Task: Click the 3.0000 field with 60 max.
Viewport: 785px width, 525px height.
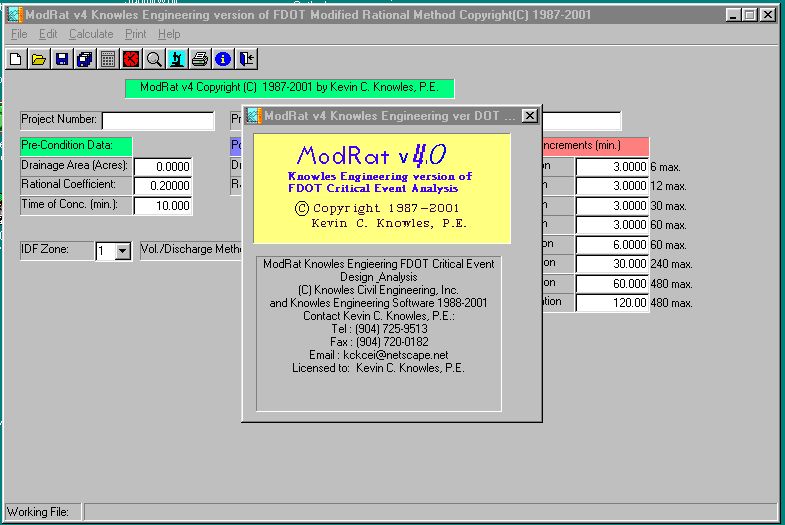Action: coord(612,225)
